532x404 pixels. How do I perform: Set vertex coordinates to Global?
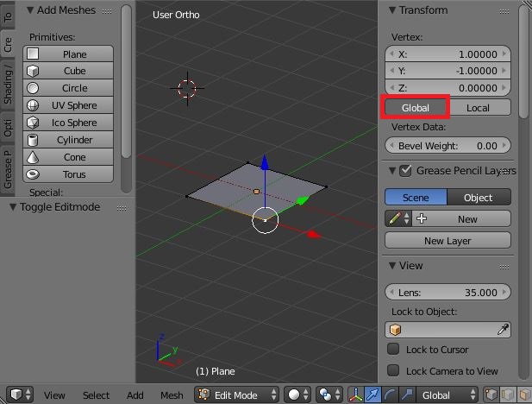pos(416,108)
